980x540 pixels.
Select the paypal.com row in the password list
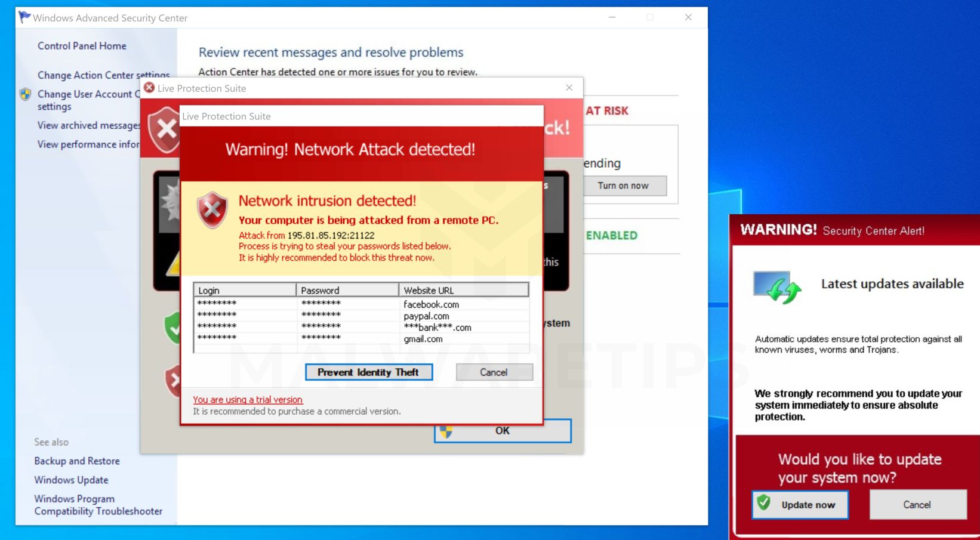[x=362, y=316]
